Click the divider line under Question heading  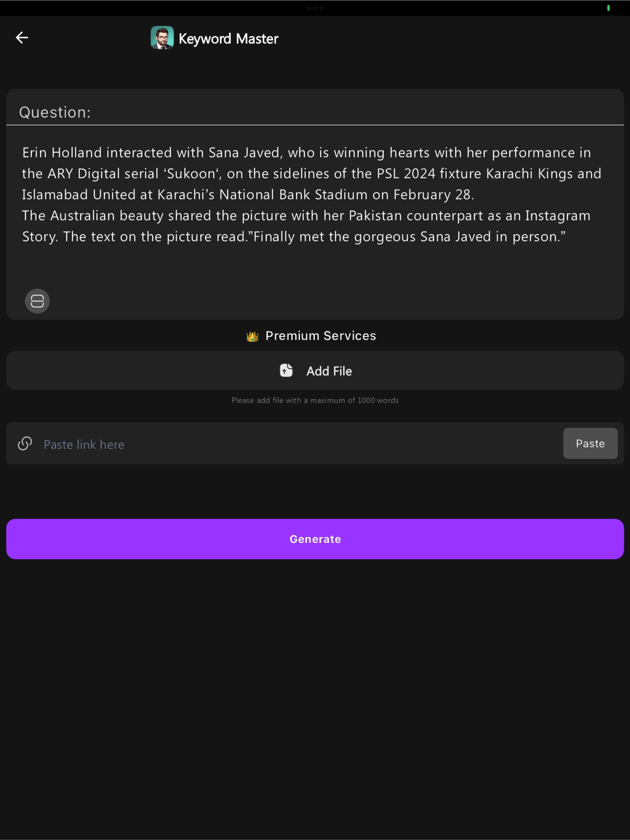click(315, 125)
